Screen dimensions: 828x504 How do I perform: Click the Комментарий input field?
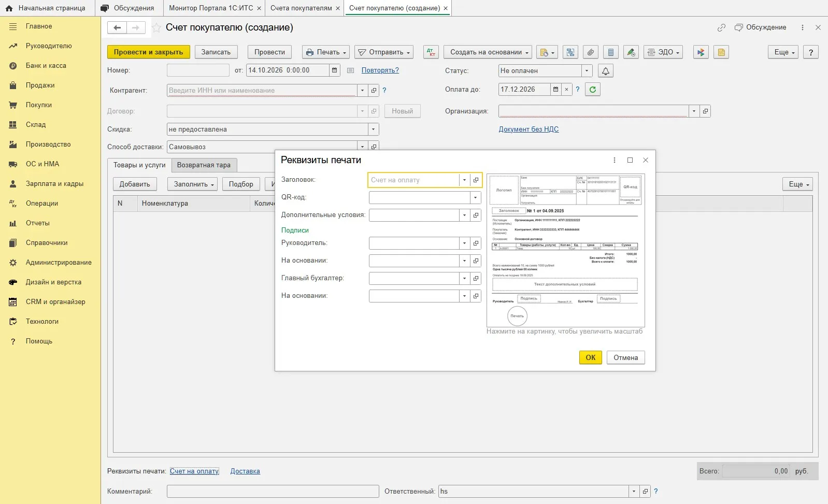click(x=273, y=492)
